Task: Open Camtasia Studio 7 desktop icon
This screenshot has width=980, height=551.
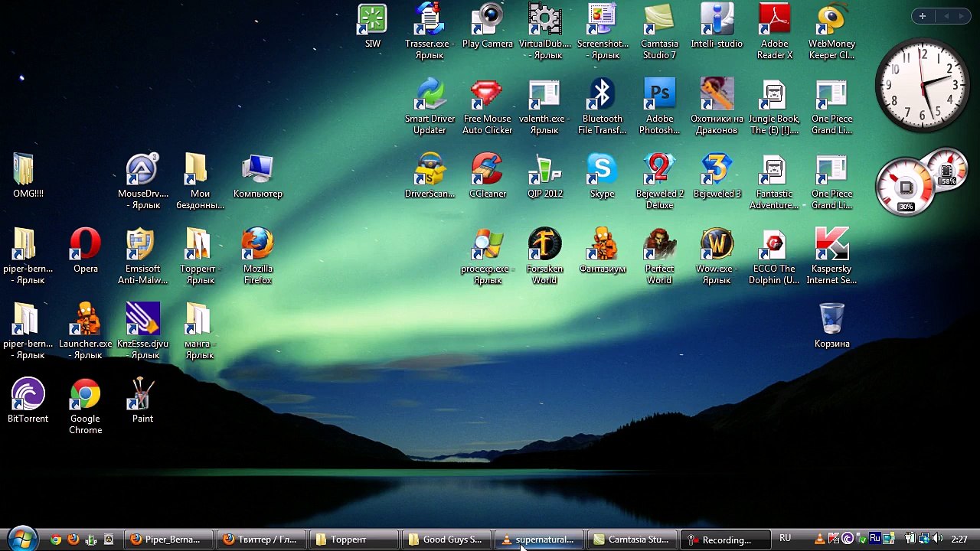Action: click(659, 31)
